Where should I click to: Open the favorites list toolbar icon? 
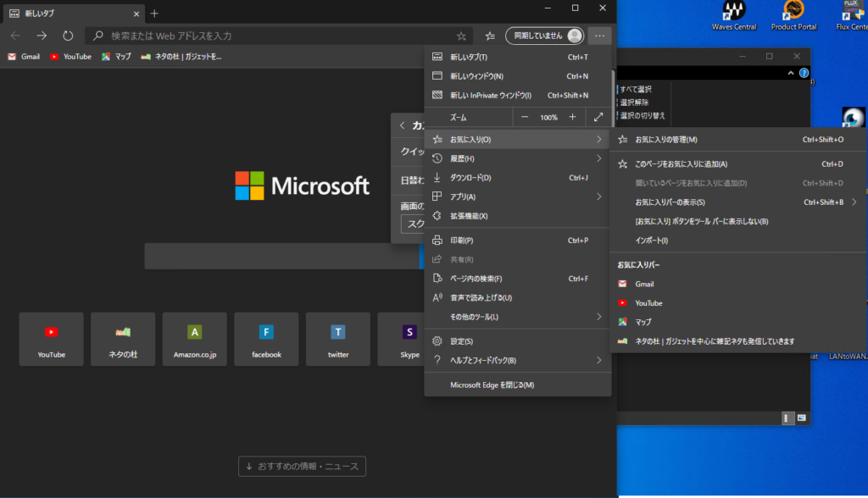(x=490, y=36)
